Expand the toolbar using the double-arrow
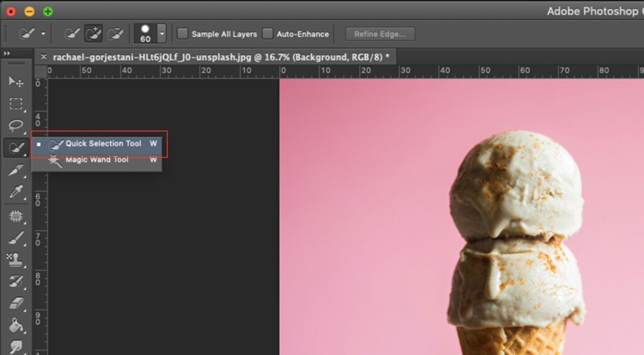This screenshot has height=355, width=644. click(x=7, y=54)
